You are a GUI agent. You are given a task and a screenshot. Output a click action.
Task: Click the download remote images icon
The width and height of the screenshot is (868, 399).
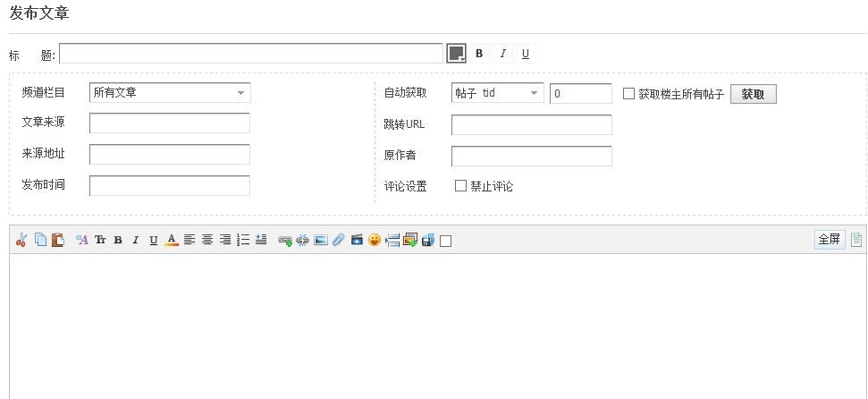(410, 240)
